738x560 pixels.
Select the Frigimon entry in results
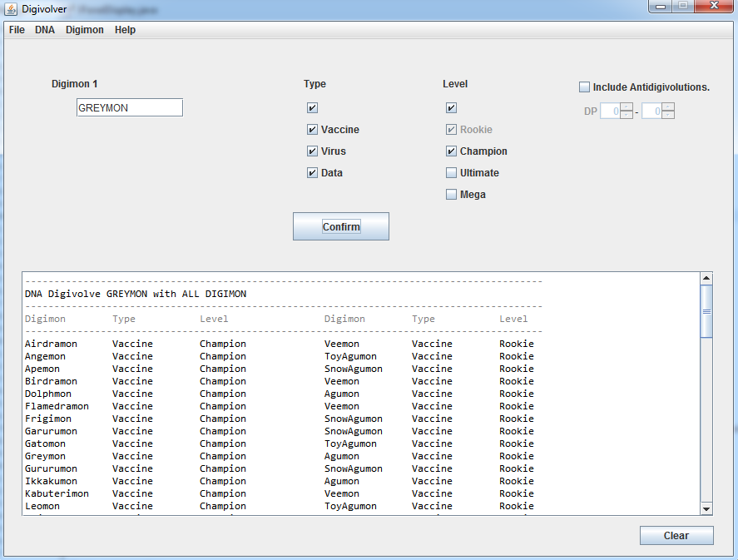48,419
